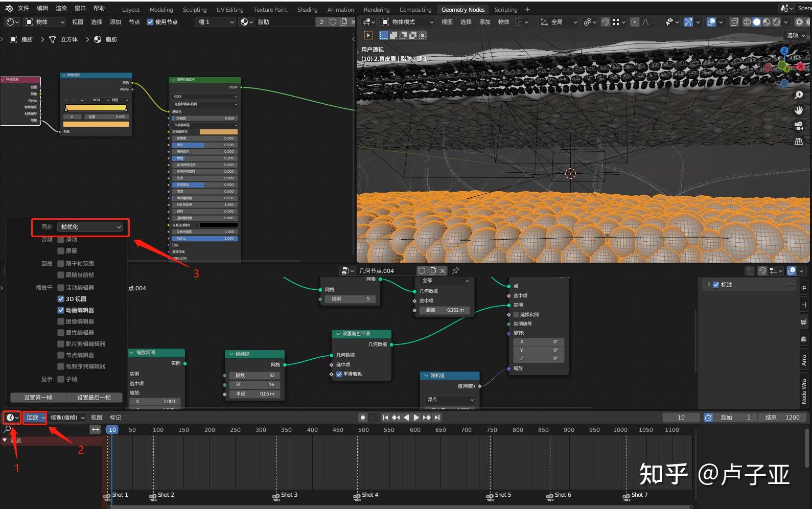
Task: Open 选项 options dropdown in viewport
Action: [x=795, y=35]
